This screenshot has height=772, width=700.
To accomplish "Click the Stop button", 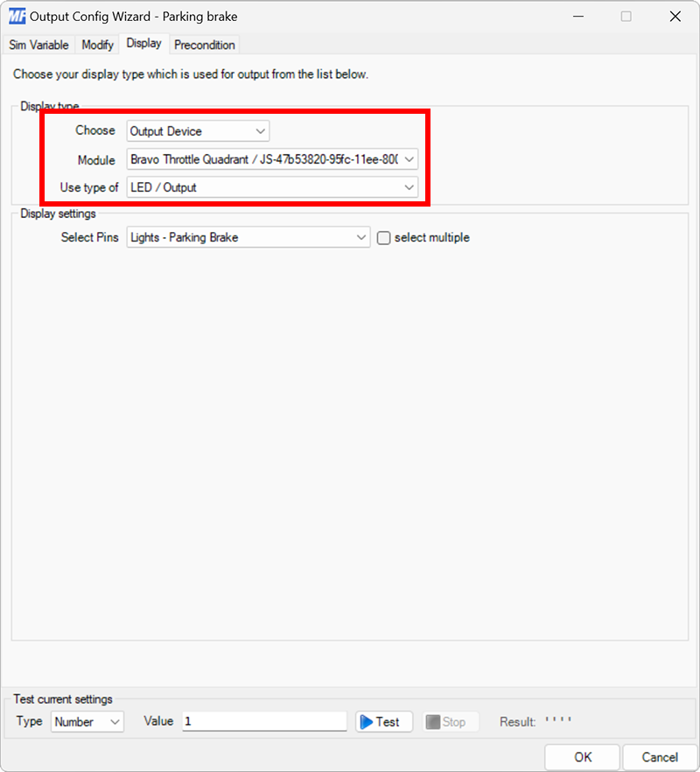I will coord(449,721).
